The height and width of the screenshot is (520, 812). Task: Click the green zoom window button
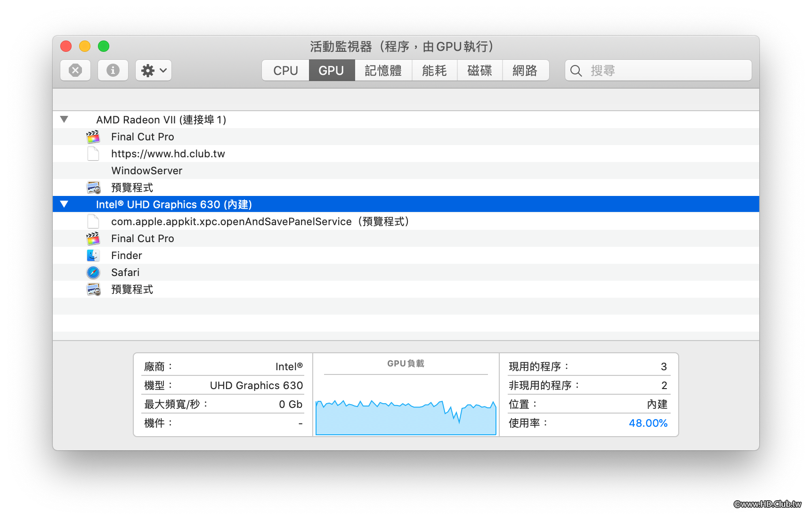click(104, 46)
